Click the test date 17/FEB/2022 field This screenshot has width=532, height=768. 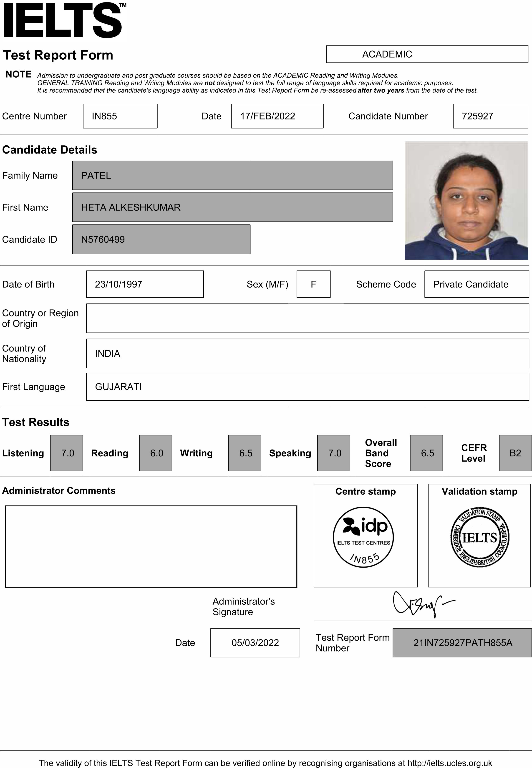coord(277,116)
